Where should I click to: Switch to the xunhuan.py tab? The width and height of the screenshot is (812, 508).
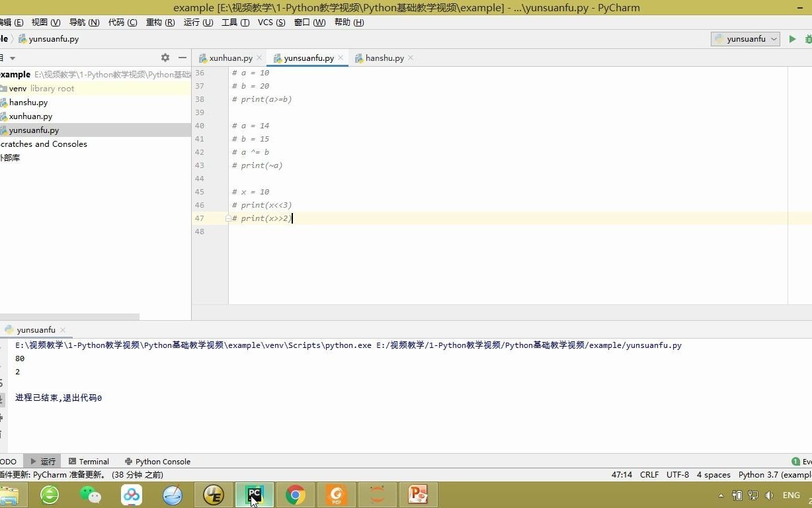tap(230, 58)
